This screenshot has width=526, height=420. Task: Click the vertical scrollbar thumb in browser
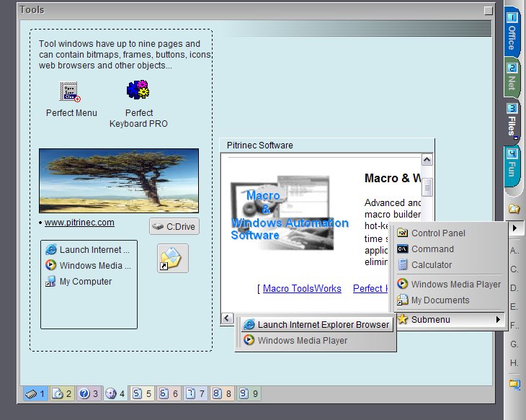coord(427,187)
